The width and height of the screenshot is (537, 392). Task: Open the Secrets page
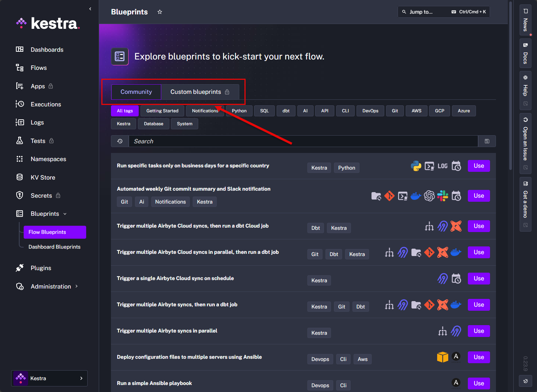[41, 195]
